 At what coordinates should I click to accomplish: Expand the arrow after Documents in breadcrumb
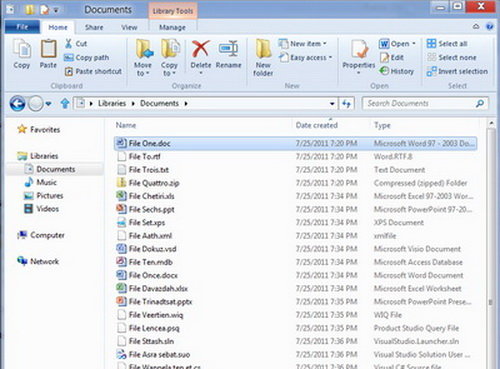(186, 104)
